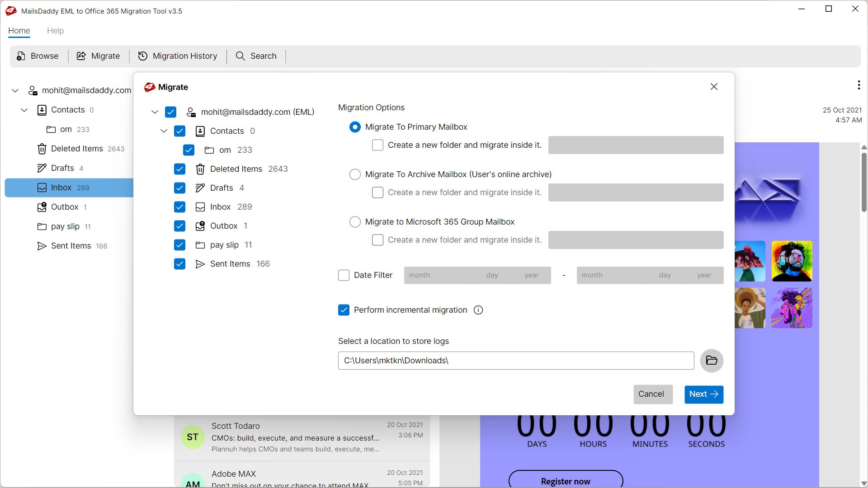Collapse the Contacts folder in sidebar
This screenshot has height=488, width=868.
[24, 110]
